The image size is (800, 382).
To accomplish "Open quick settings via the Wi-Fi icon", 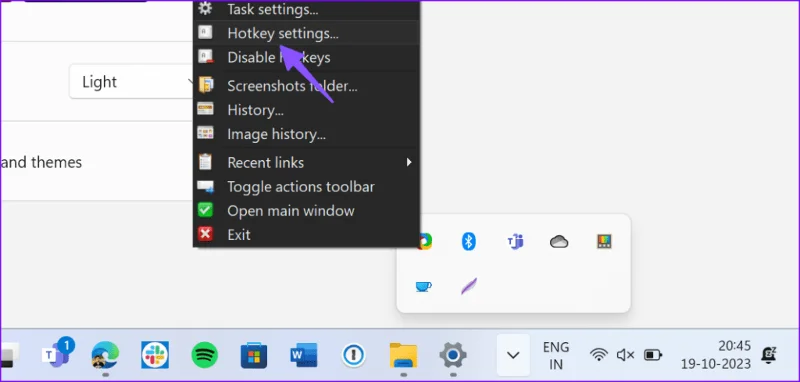I will coord(598,355).
